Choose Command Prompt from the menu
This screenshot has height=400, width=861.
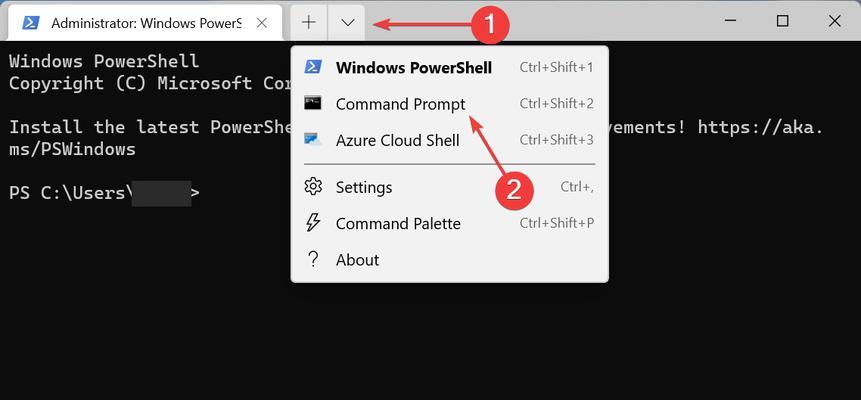pos(449,104)
